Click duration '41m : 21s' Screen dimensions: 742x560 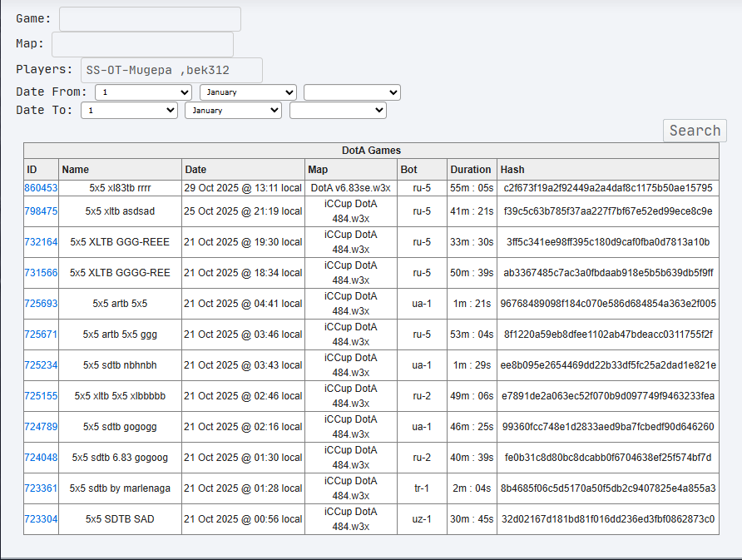472,211
